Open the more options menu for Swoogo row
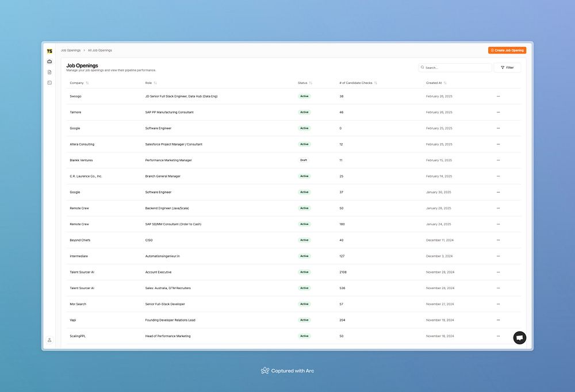 (498, 97)
